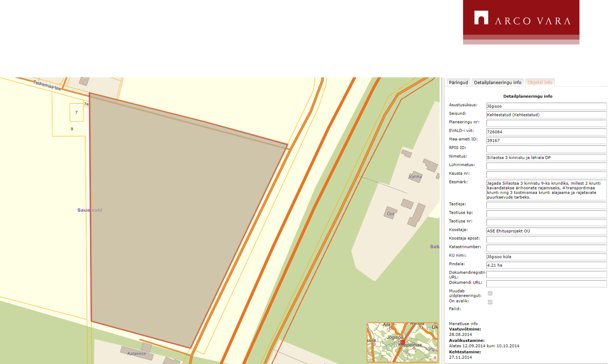Click the KÜ nimi field Jõgisoo küla
Screen dimensions: 608x364
point(546,257)
